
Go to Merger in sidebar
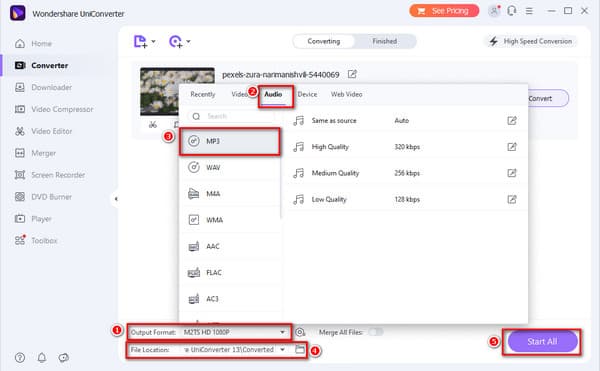pyautogui.click(x=35, y=153)
